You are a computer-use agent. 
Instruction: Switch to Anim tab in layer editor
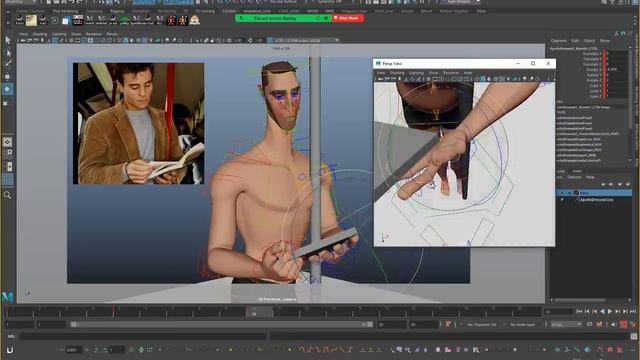(x=576, y=171)
